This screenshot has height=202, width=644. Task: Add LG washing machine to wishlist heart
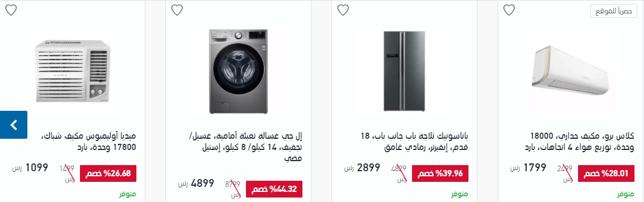177,10
